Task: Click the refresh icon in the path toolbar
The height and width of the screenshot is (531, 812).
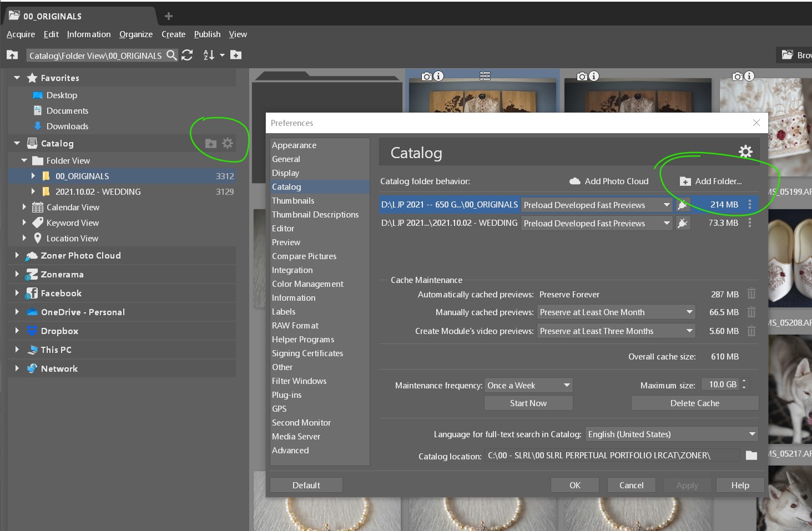Action: click(187, 55)
